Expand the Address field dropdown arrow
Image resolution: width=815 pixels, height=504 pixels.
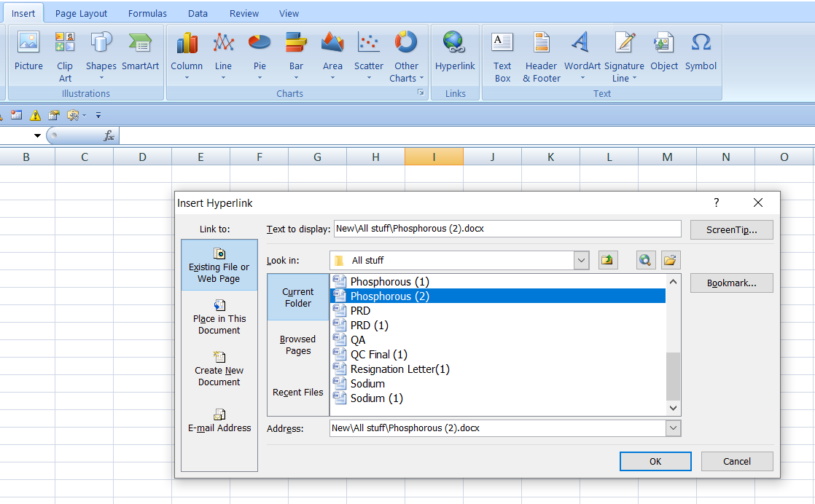pos(673,428)
